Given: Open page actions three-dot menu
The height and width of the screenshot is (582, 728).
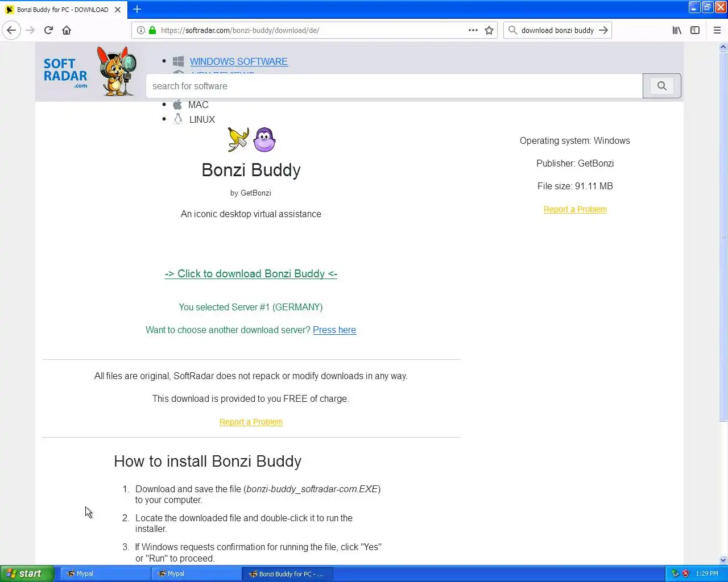Looking at the screenshot, I should click(473, 30).
